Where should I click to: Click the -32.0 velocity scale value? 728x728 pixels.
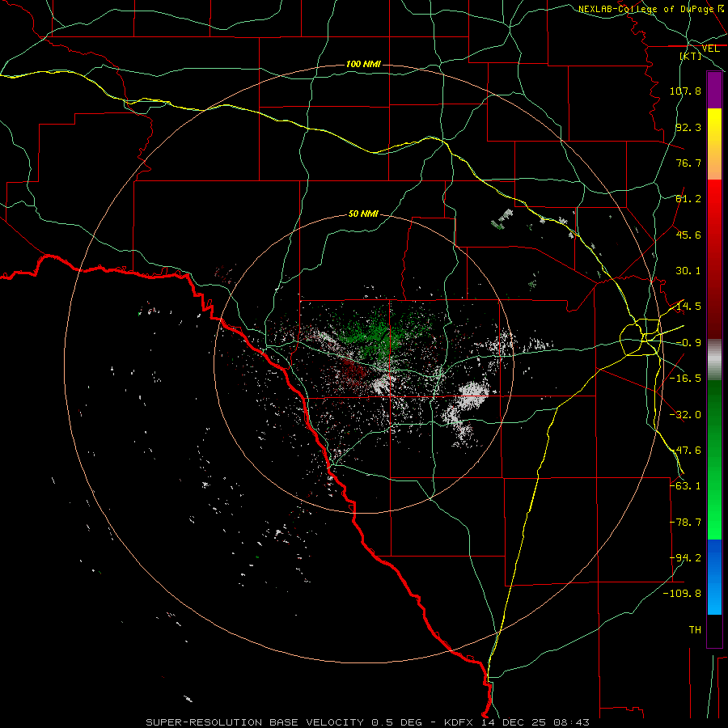[x=685, y=415]
